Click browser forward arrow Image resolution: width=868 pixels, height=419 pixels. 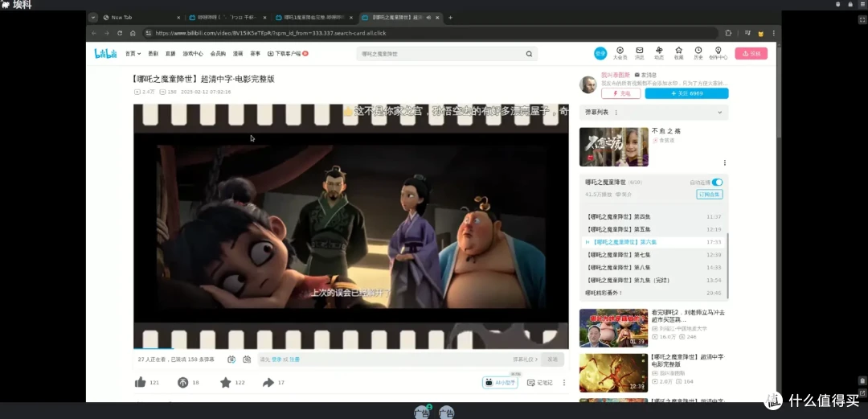click(107, 33)
